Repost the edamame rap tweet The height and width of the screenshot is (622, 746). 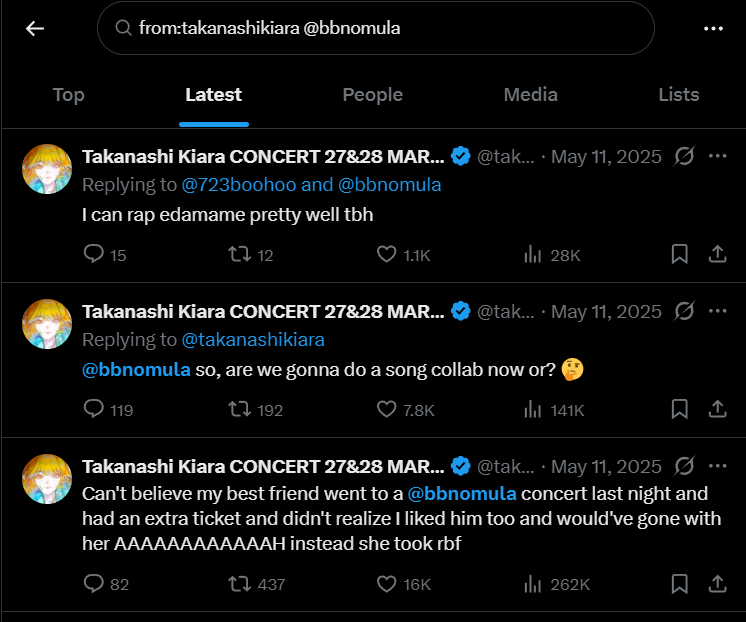coord(238,255)
